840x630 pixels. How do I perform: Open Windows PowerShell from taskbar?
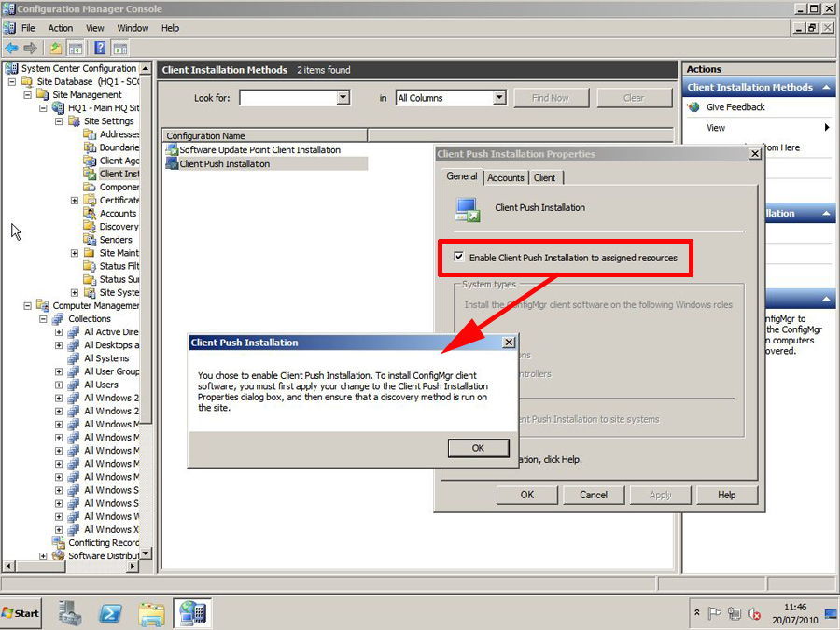click(x=110, y=613)
